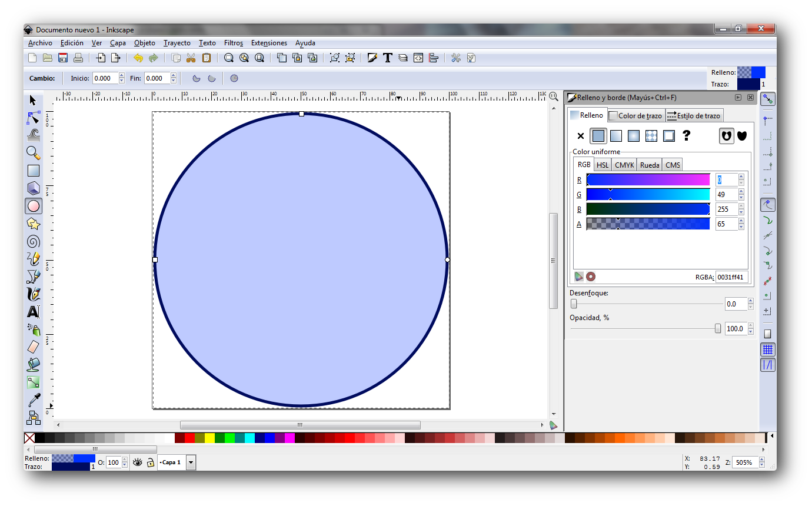The height and width of the screenshot is (506, 812).
Task: Open Inkscape preferences icon in toolbar
Action: pos(455,58)
